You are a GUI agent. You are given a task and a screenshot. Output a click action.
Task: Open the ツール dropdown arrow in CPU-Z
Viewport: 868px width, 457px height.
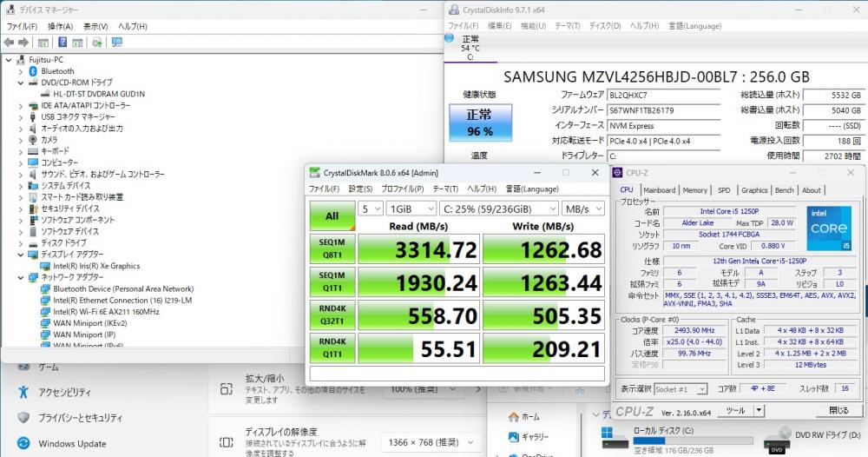pos(759,410)
